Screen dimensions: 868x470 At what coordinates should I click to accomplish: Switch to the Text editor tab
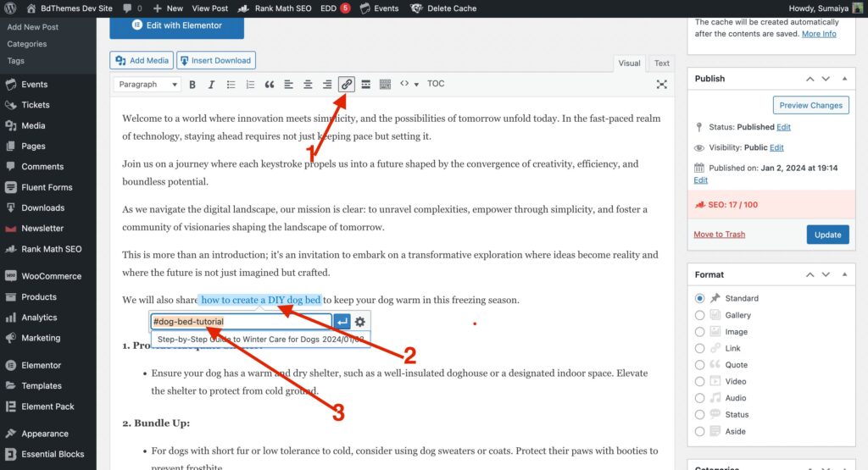[661, 63]
